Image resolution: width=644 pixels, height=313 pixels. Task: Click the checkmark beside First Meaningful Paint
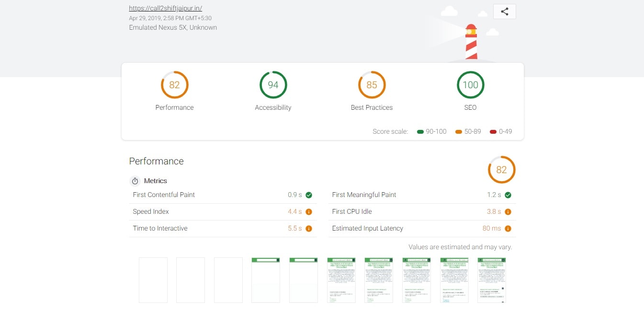508,195
